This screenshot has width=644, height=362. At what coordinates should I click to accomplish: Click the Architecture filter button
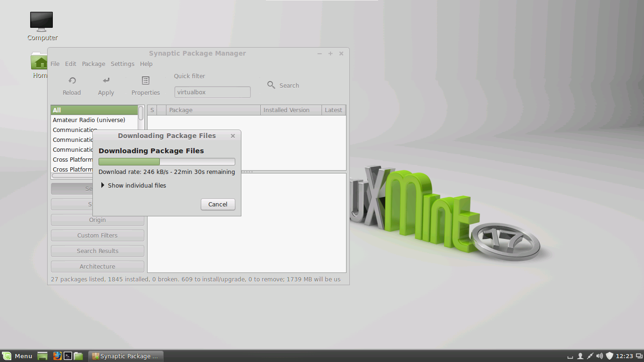pos(98,266)
